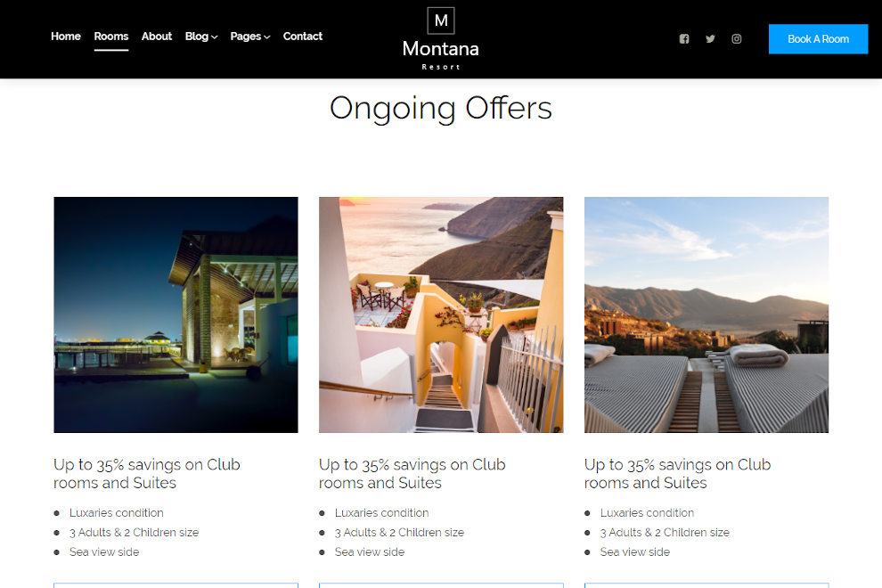
Task: Click the button below first offer
Action: 176,585
